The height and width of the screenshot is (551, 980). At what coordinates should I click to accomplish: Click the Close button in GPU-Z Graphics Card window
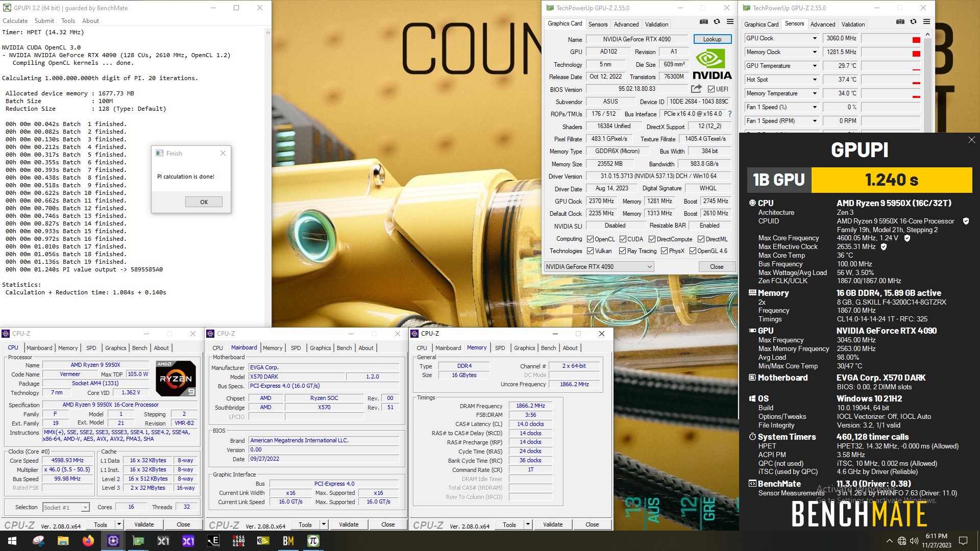pos(717,267)
